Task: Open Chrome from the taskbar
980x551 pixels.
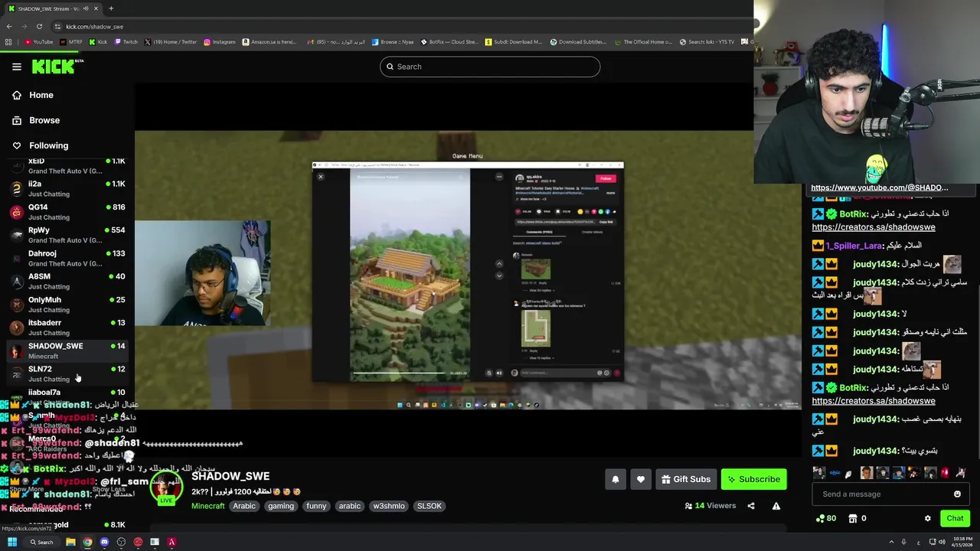Action: click(x=87, y=542)
